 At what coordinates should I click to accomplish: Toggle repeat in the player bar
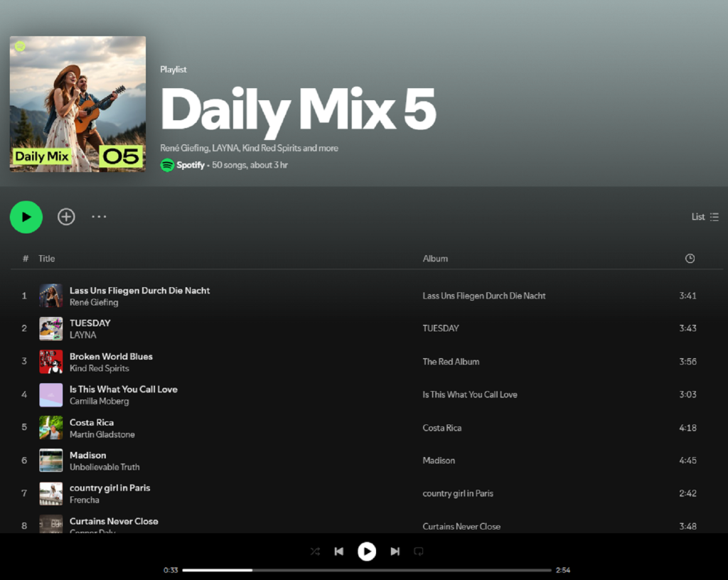pyautogui.click(x=418, y=552)
